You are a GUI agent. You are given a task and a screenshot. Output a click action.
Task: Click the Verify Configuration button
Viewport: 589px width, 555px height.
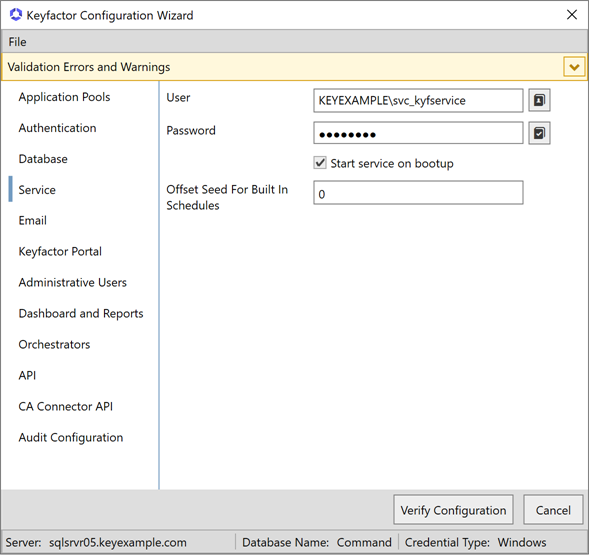[x=453, y=510]
